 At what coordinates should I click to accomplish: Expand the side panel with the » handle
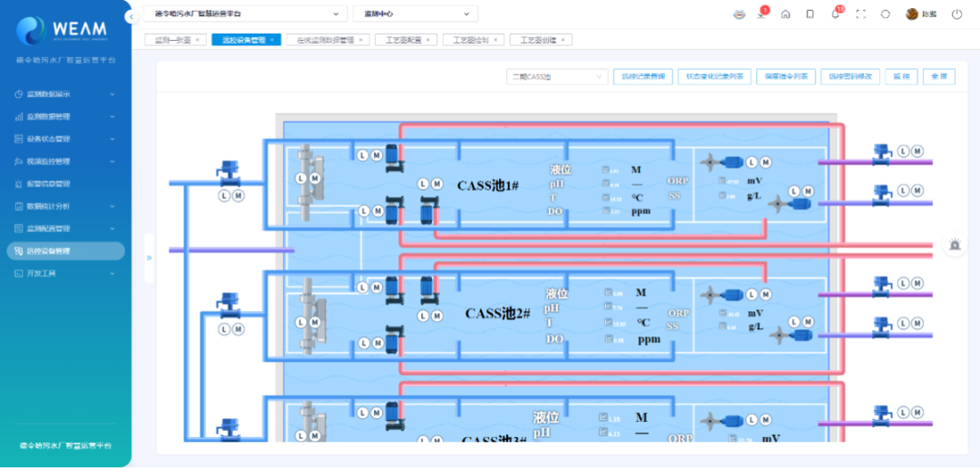coord(149,258)
